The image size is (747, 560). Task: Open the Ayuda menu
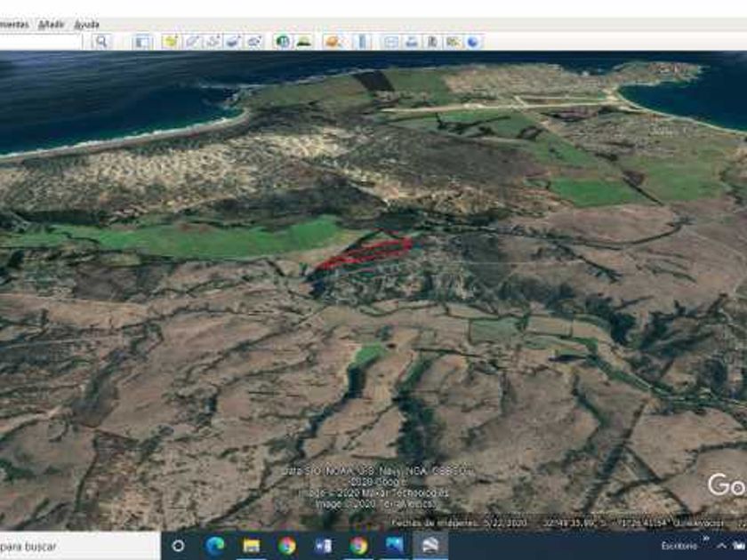(87, 24)
